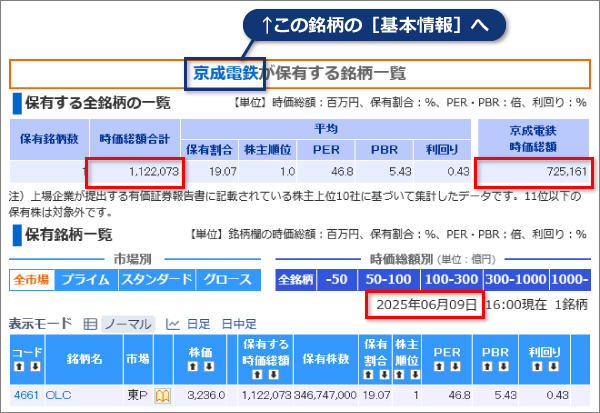Select ノーマル display mode
This screenshot has height=413, width=600.
(128, 324)
